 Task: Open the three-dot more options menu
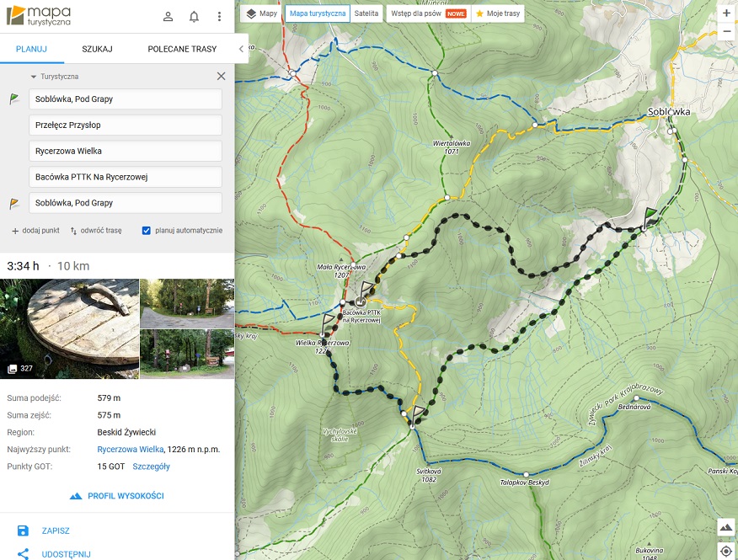click(219, 17)
